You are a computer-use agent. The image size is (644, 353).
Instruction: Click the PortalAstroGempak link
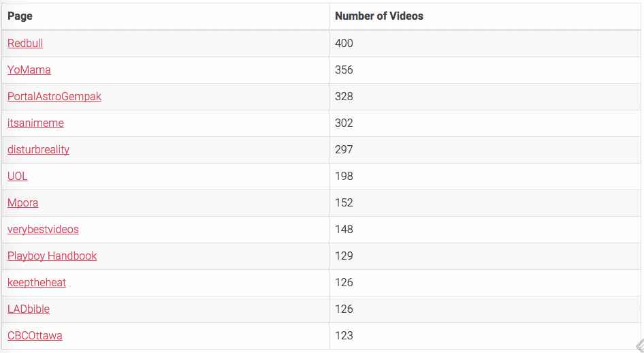[54, 97]
